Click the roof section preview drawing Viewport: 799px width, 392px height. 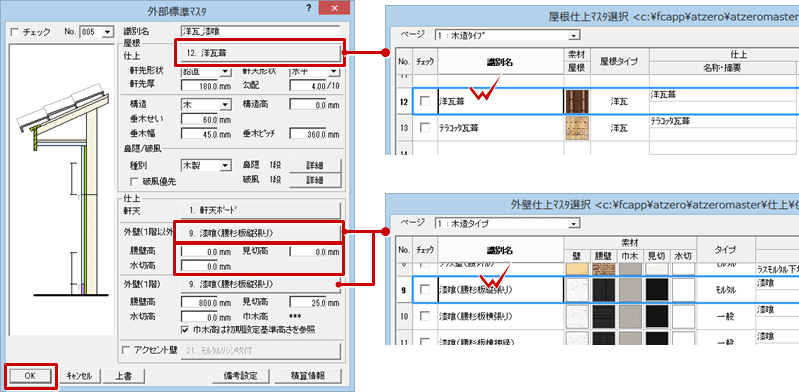[62, 189]
